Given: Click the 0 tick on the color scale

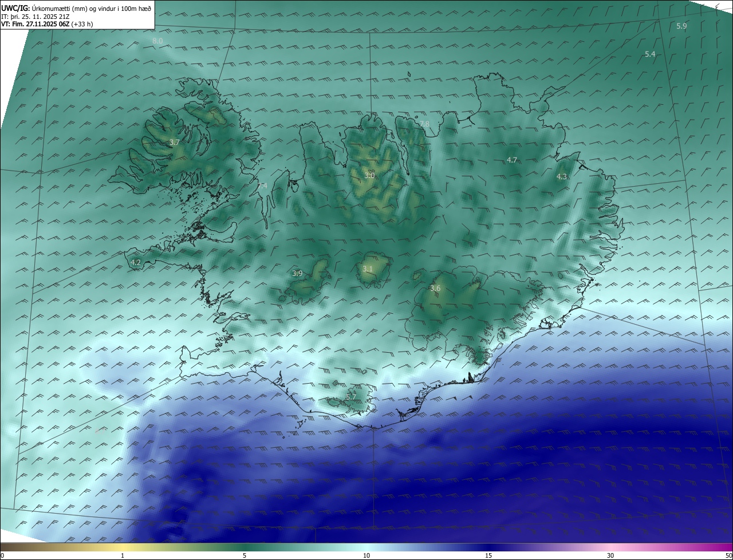Looking at the screenshot, I should click(x=2, y=555).
